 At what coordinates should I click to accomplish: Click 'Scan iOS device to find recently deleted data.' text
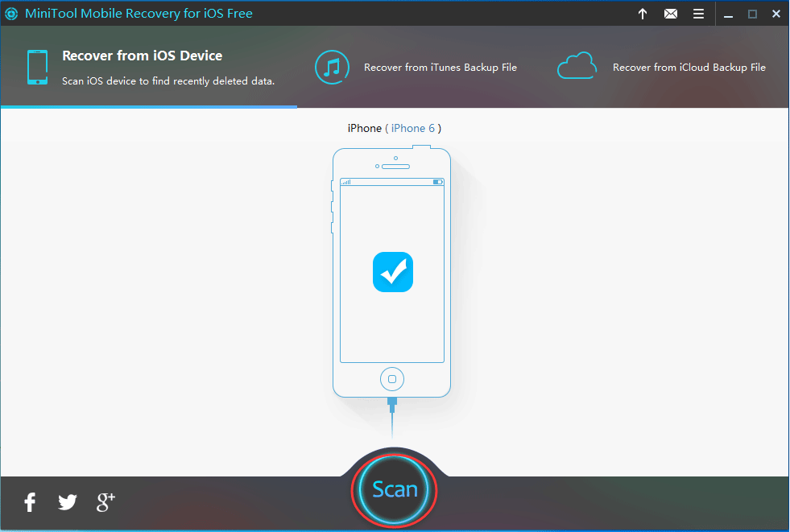(168, 81)
